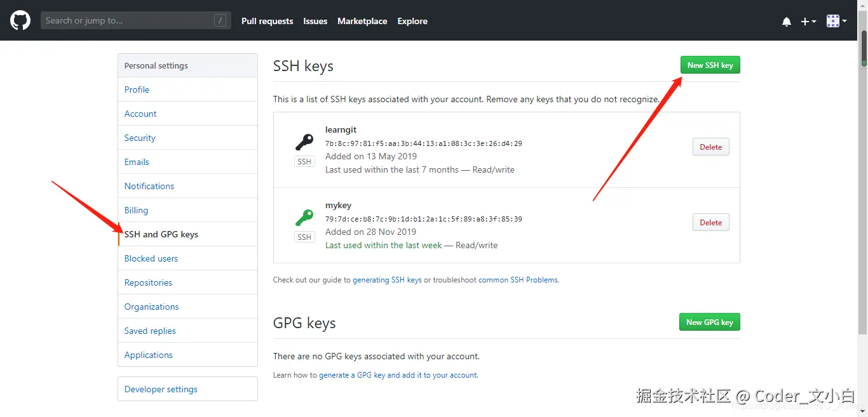Screen dimensions: 868x417
Task: Go to Marketplace in top navigation
Action: click(362, 21)
